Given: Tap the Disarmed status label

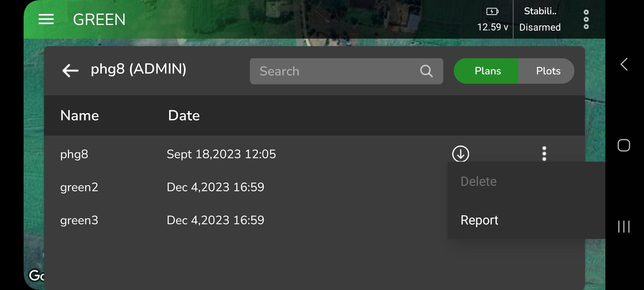Looking at the screenshot, I should tap(540, 27).
